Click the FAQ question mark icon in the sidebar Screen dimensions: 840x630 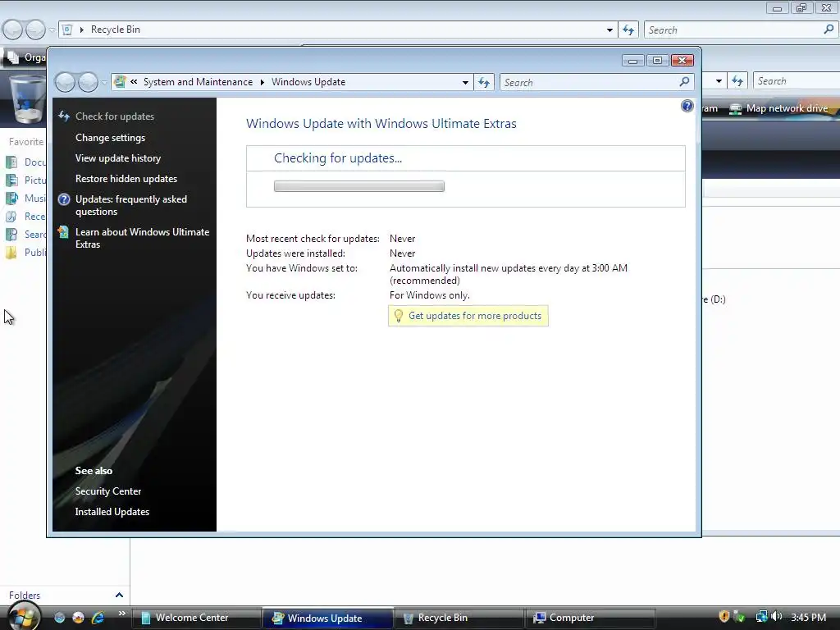64,199
